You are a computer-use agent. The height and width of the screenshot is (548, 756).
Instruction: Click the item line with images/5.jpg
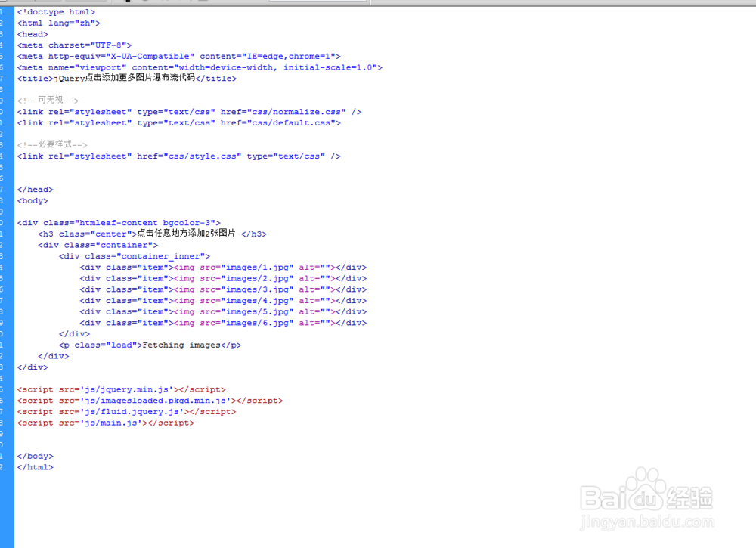tap(223, 311)
